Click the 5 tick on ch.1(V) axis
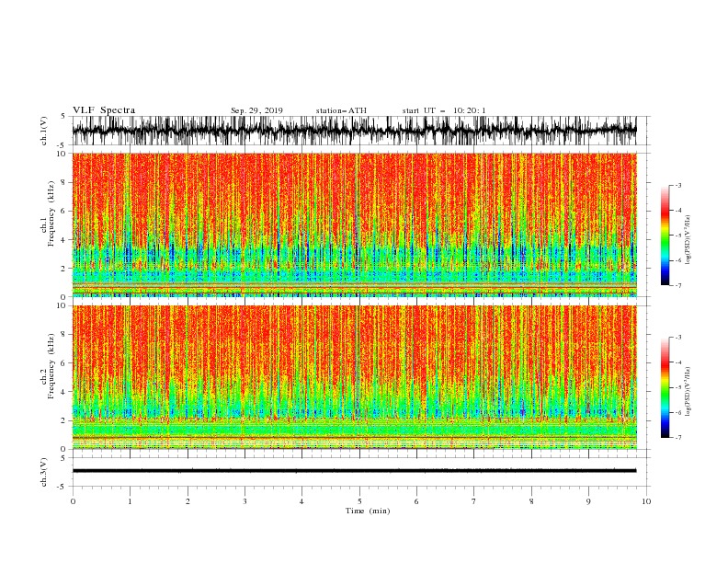This screenshot has width=728, height=563. 63,116
